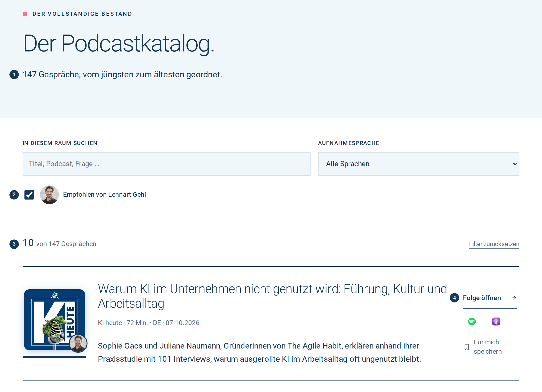The width and height of the screenshot is (542, 392).
Task: Click episode metadata 'KI heute · 72 Min. · DE · 07.10.2026'
Action: (148, 323)
